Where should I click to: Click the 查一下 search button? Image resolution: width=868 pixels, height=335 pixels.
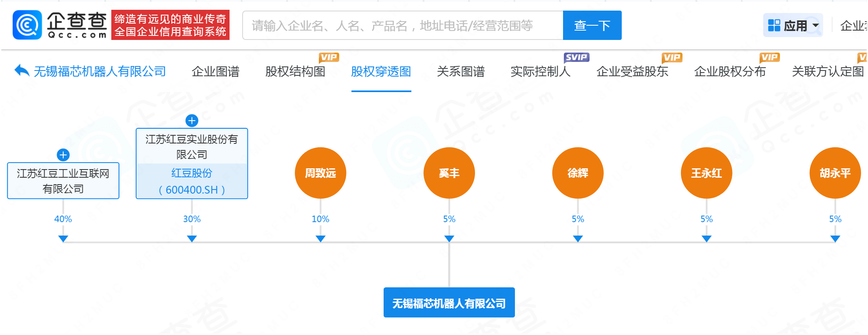pos(592,25)
